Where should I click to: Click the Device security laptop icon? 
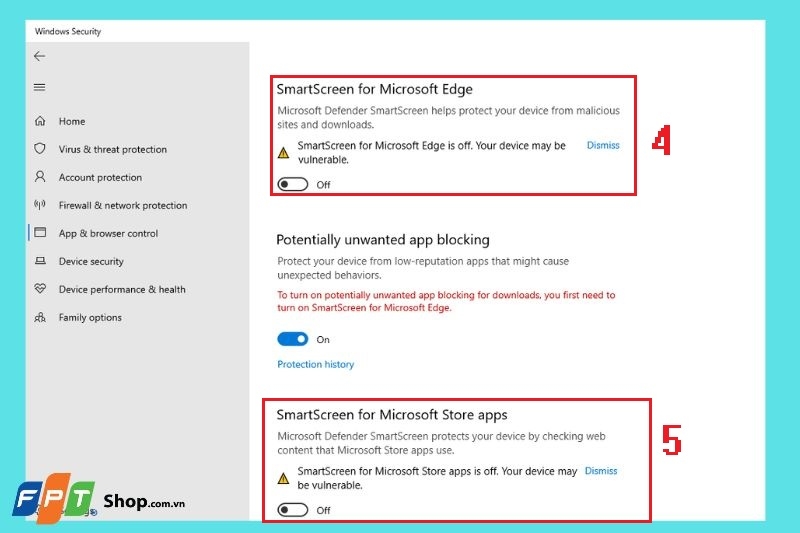(x=40, y=261)
